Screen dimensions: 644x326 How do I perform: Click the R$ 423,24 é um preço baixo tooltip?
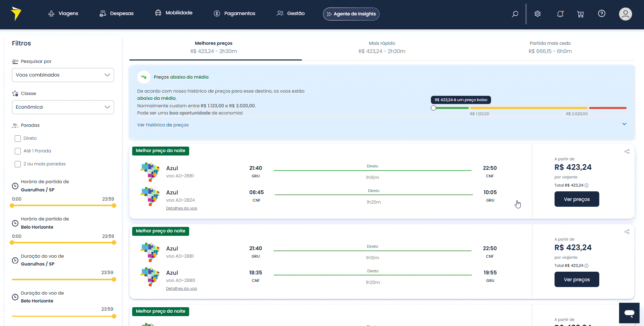(x=461, y=100)
